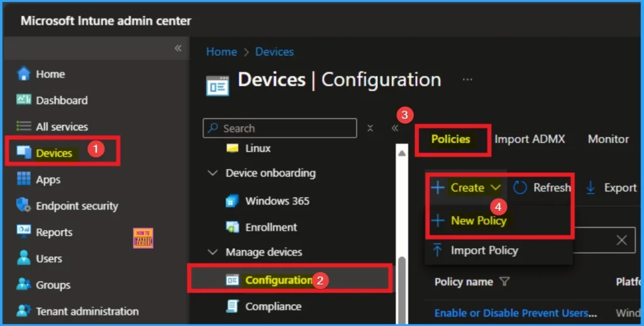Image resolution: width=644 pixels, height=326 pixels.
Task: Open Groups in the sidebar
Action: click(x=53, y=285)
